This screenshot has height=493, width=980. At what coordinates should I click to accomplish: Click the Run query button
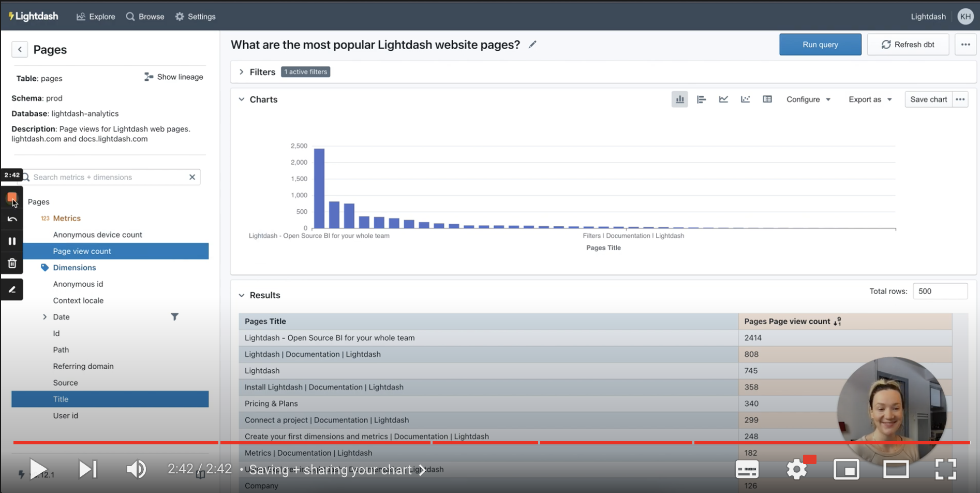point(820,45)
